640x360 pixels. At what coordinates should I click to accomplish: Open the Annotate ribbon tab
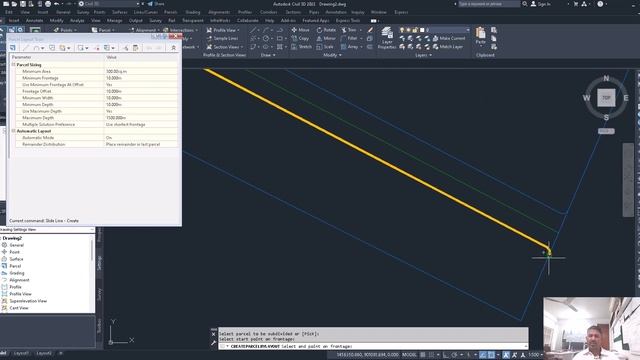tap(34, 20)
